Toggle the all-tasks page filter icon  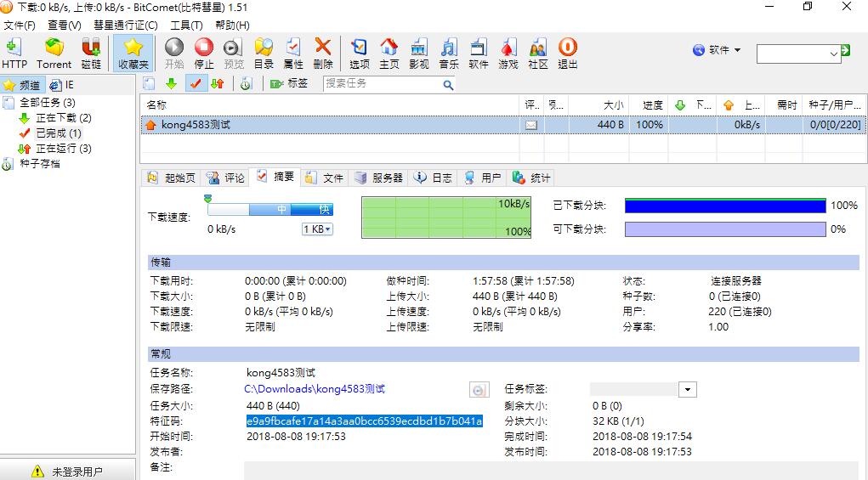(149, 83)
